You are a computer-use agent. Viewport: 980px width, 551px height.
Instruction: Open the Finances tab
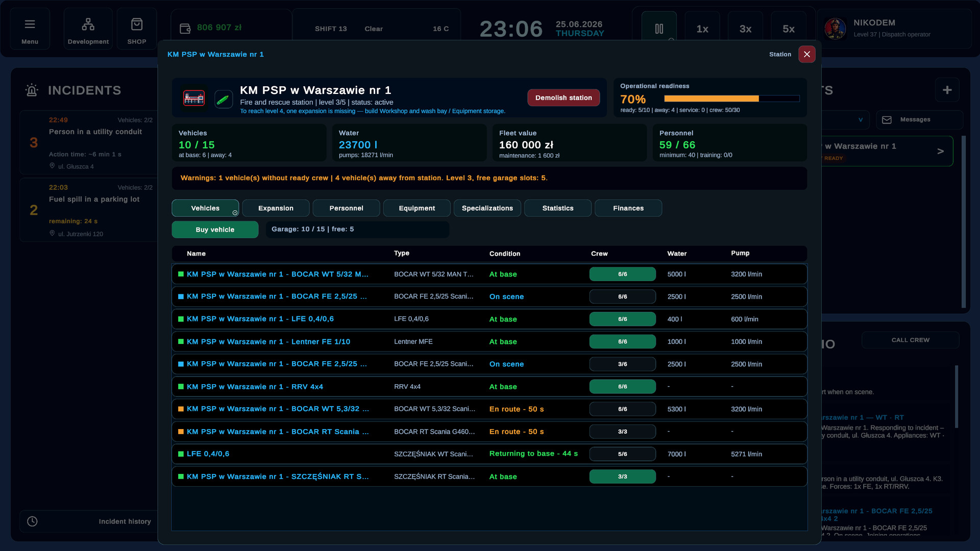point(628,208)
